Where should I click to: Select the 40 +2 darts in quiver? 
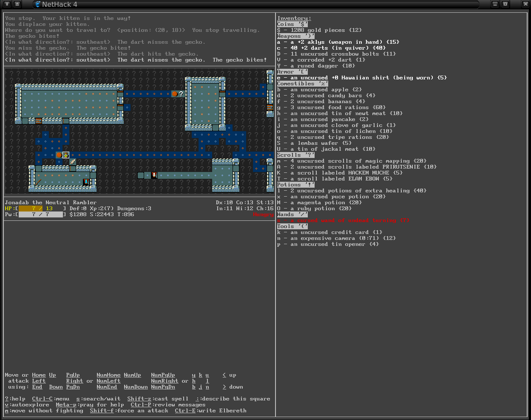[331, 48]
